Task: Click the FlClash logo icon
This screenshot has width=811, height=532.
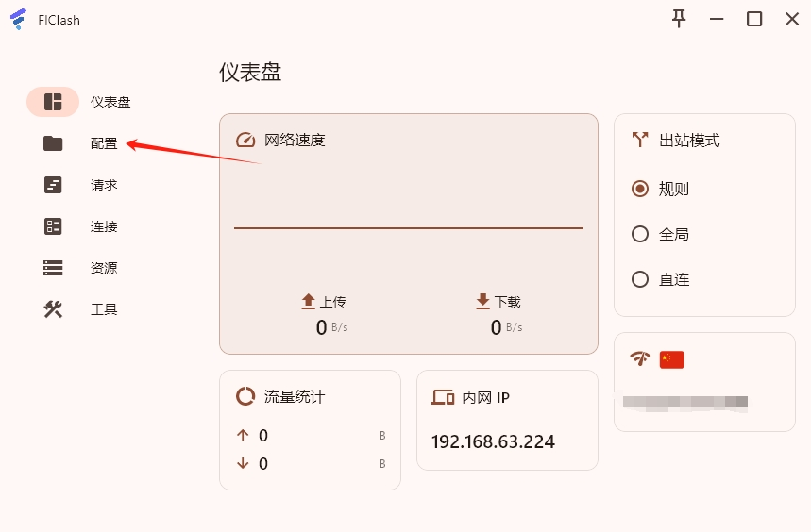Action: pos(18,19)
